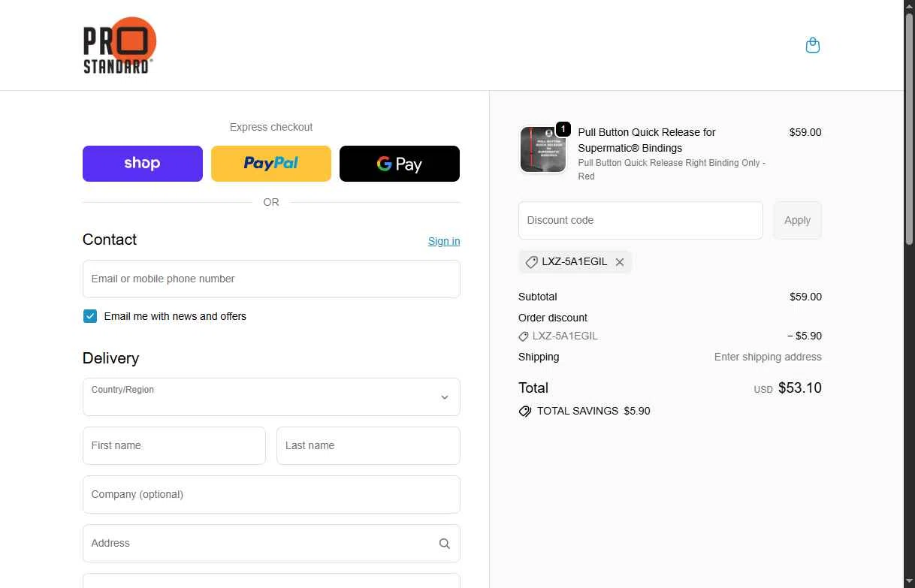Screen dimensions: 915x588
Task: Click the Sign in link
Action: pos(444,241)
